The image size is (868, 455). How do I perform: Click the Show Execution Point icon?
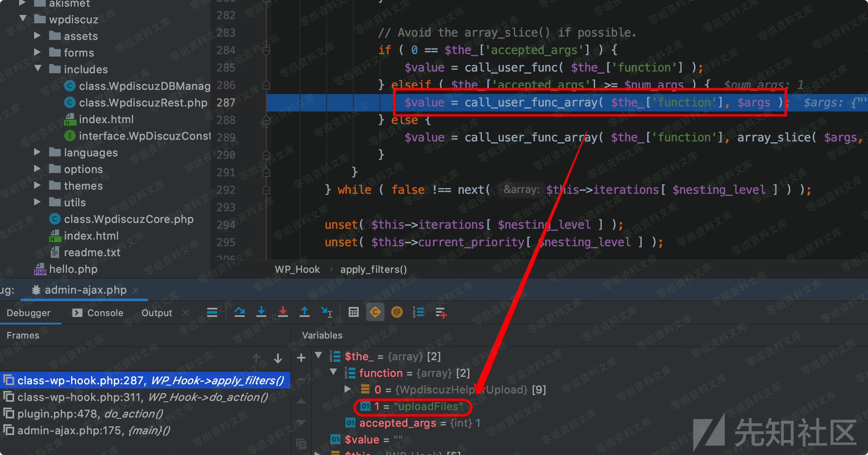212,312
